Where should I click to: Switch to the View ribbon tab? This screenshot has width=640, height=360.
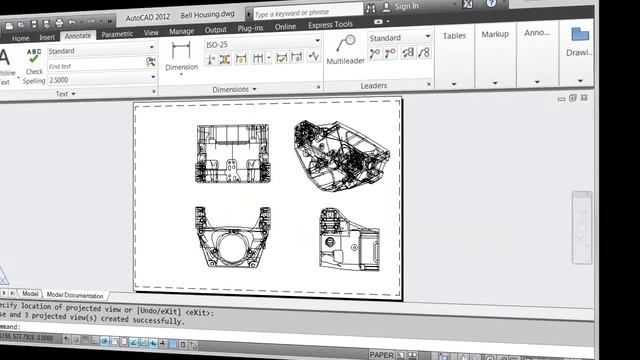click(151, 32)
